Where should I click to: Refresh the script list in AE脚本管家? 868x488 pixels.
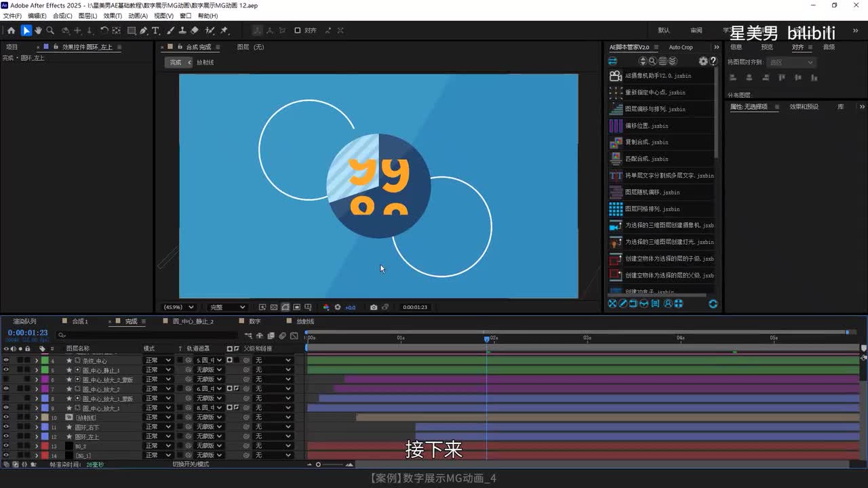[x=713, y=304]
